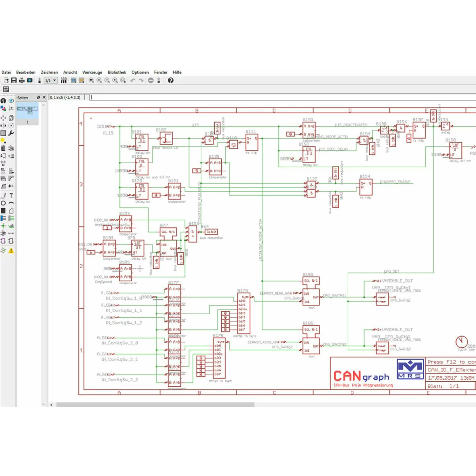Select the Delete trash can tool
Screen dimensions: 476x476
point(3,148)
